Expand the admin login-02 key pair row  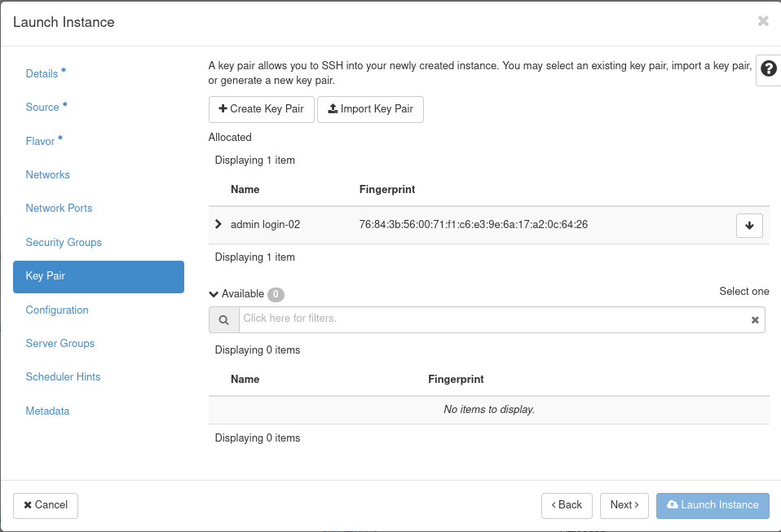tap(218, 224)
